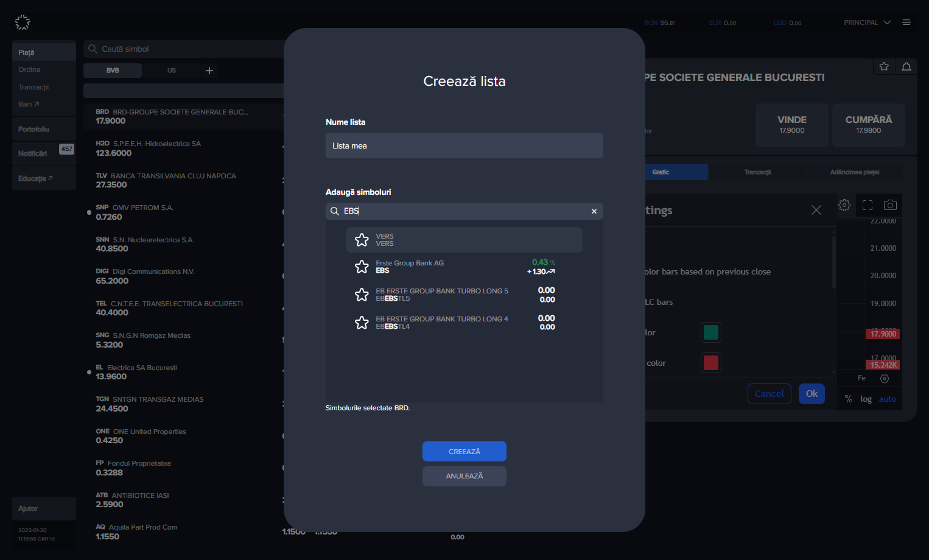Open the Piață sidebar section
The image size is (929, 560).
(44, 52)
